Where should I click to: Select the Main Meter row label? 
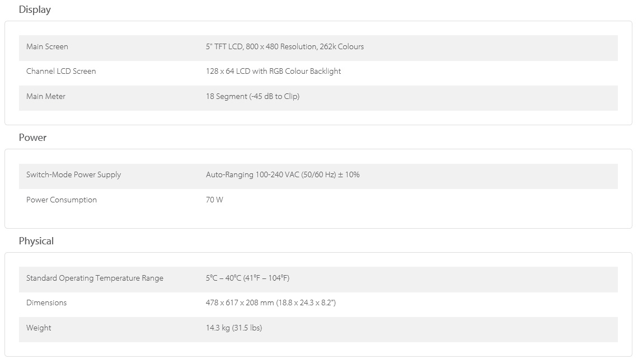click(x=46, y=97)
